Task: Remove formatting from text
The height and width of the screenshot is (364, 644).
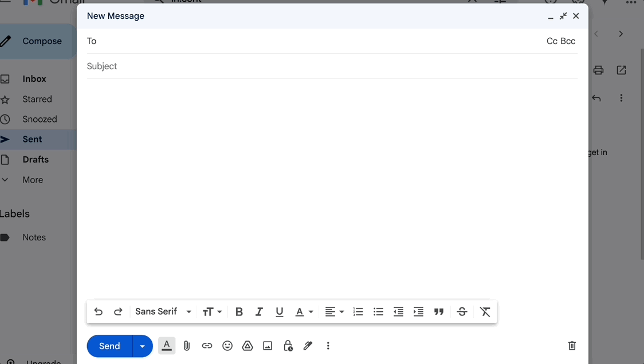Action: point(485,312)
